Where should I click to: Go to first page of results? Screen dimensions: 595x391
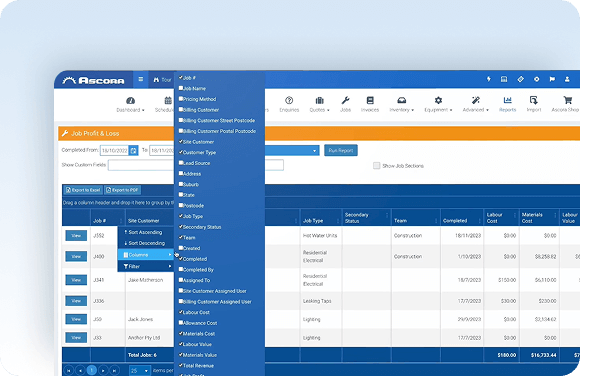[69, 370]
